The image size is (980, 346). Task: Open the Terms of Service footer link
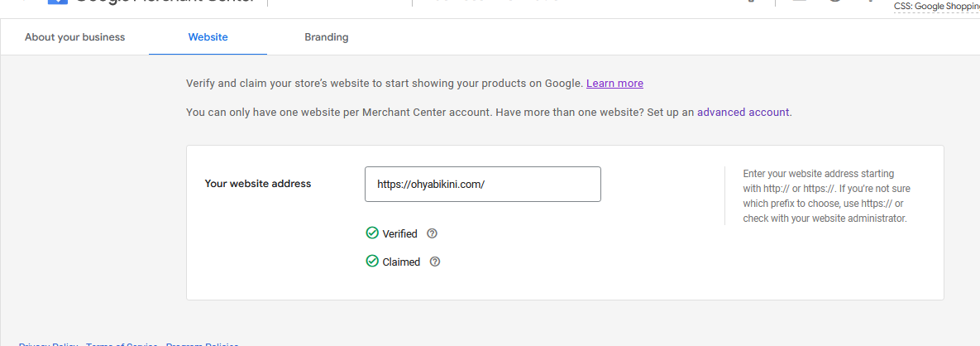coord(122,344)
